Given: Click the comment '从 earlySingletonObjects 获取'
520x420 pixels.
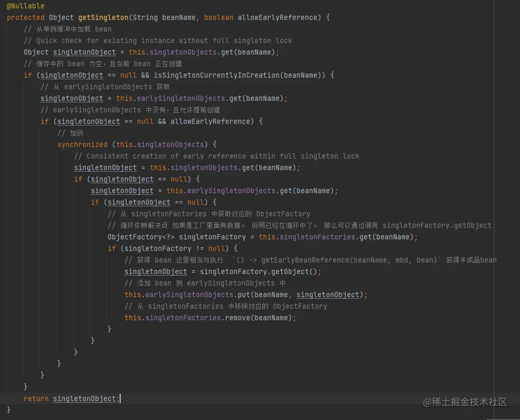Looking at the screenshot, I should (x=105, y=87).
